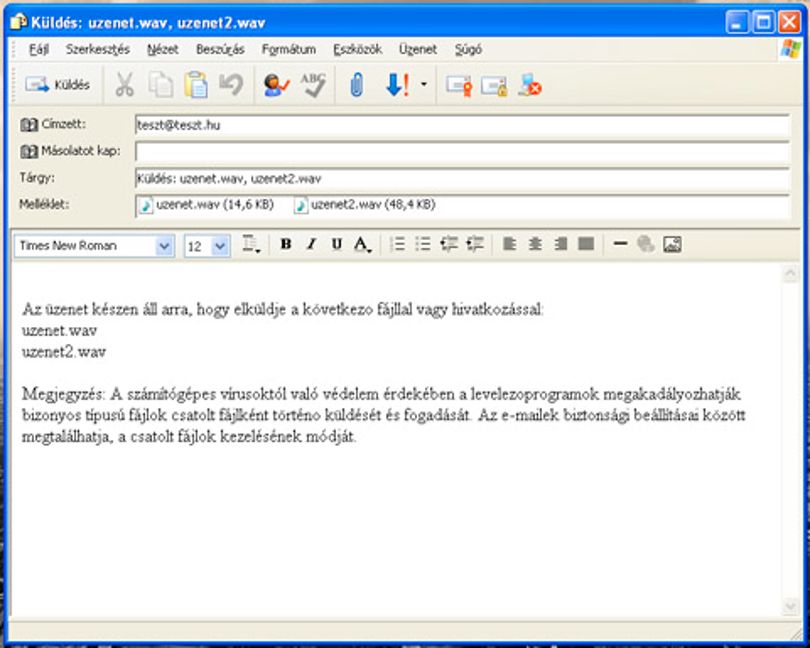Open the font size 12 dropdown

point(220,246)
